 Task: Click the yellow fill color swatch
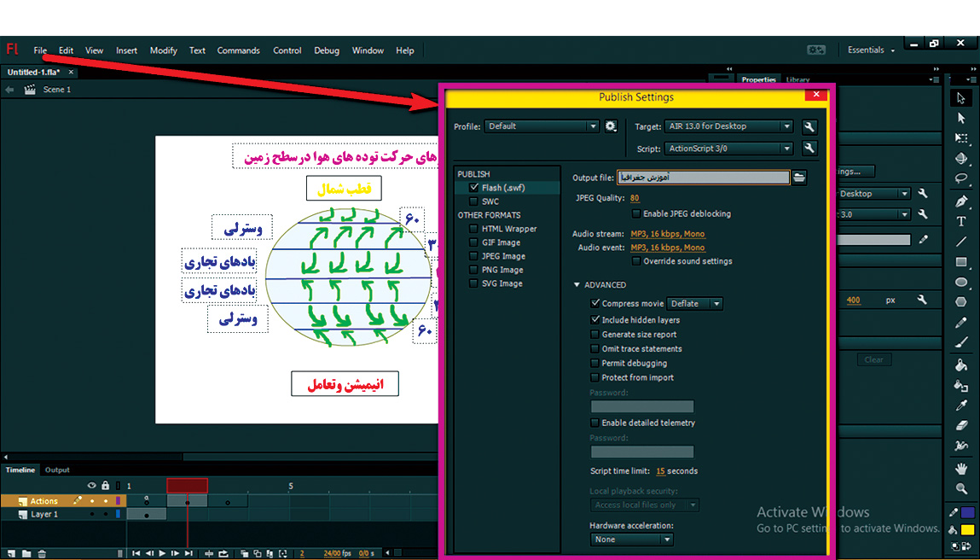[968, 530]
